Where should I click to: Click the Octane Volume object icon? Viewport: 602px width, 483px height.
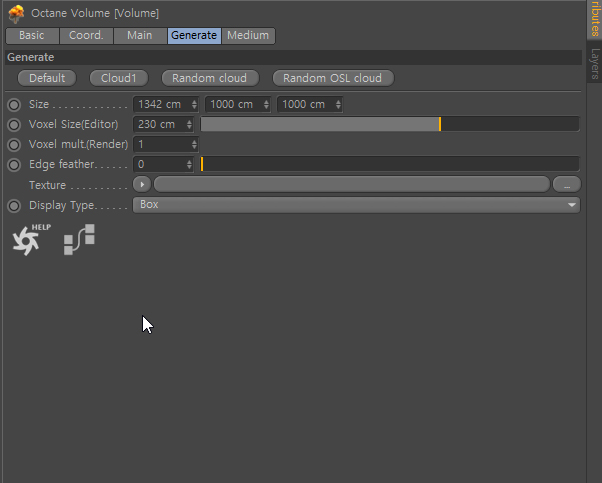16,14
